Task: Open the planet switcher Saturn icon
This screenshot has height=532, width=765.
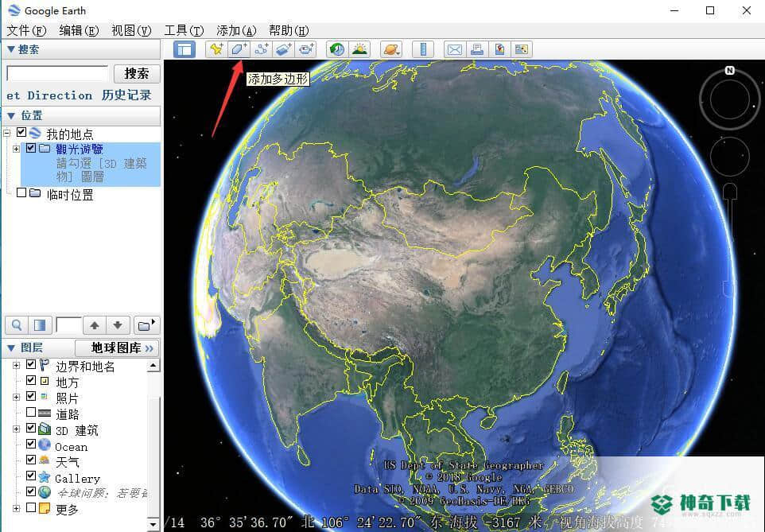Action: tap(391, 49)
